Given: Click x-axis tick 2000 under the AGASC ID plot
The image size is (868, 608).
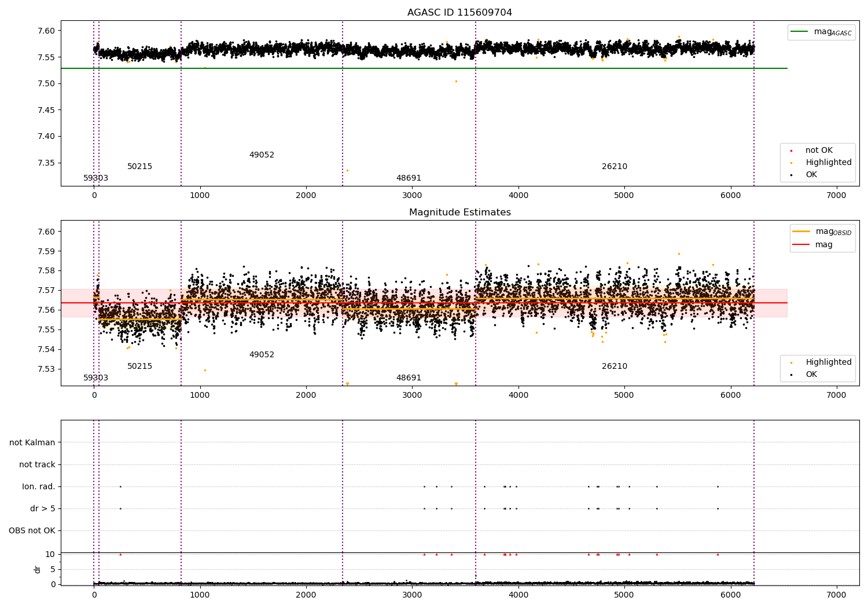Looking at the screenshot, I should click(306, 196).
